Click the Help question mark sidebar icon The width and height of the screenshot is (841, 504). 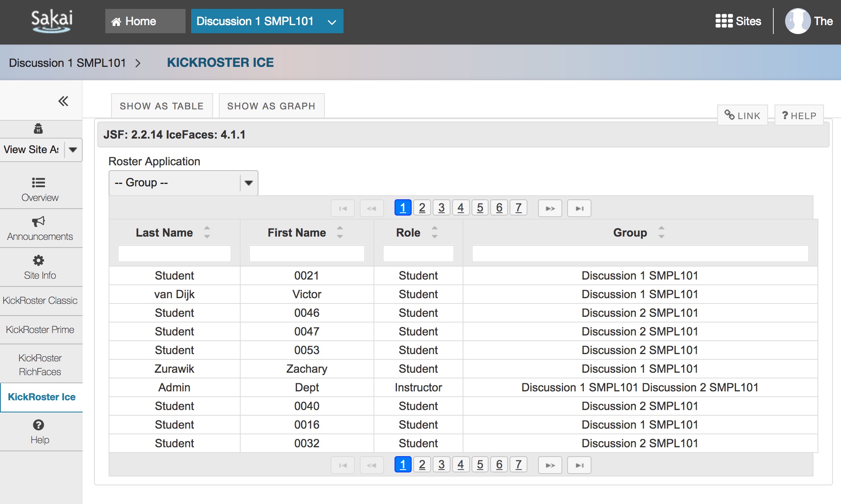[38, 425]
